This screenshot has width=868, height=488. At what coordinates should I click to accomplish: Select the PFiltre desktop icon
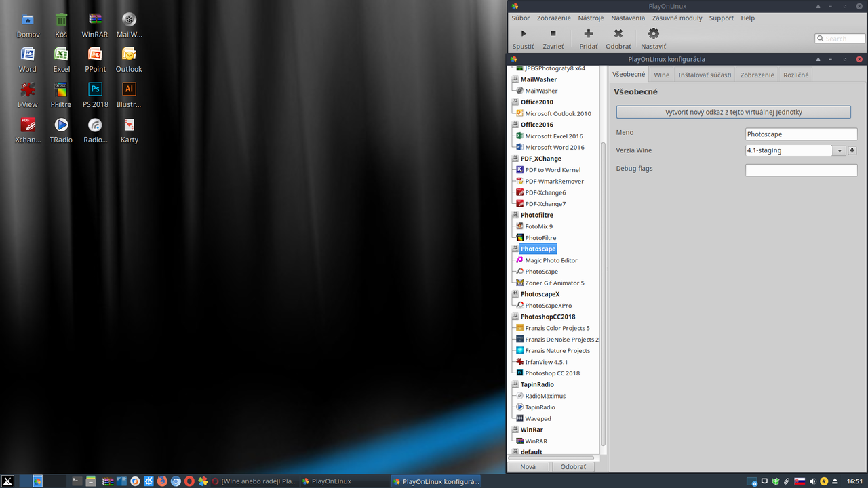tap(61, 89)
